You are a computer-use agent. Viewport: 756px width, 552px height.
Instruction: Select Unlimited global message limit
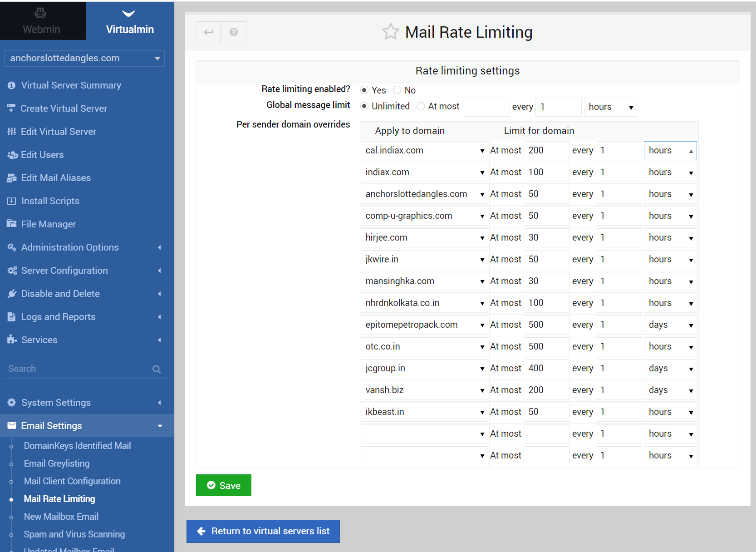point(364,106)
